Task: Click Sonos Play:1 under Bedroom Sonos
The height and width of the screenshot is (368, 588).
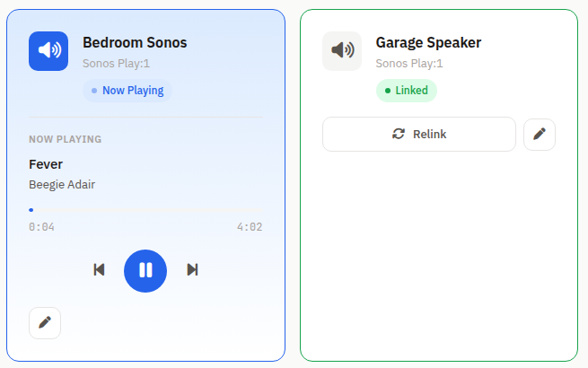Action: point(116,64)
